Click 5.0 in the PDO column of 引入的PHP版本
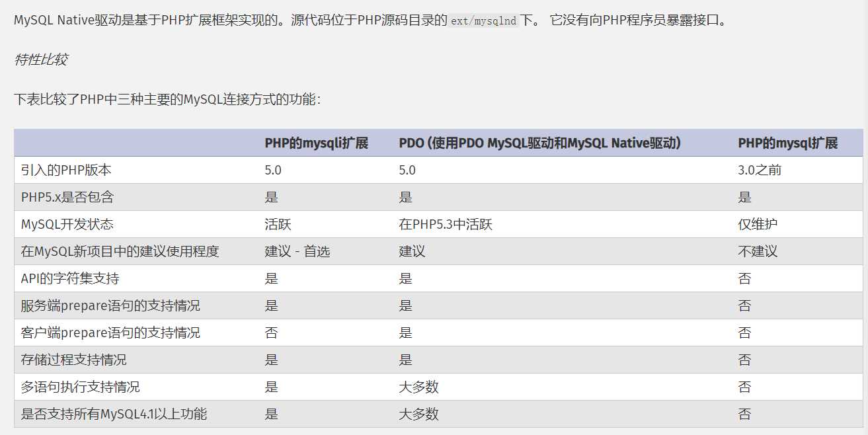 [x=407, y=170]
